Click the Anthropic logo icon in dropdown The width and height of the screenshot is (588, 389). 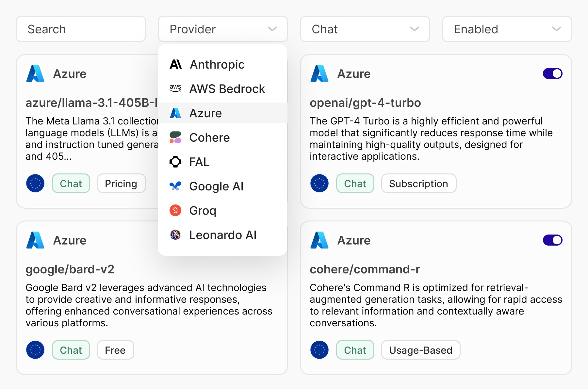pyautogui.click(x=176, y=64)
